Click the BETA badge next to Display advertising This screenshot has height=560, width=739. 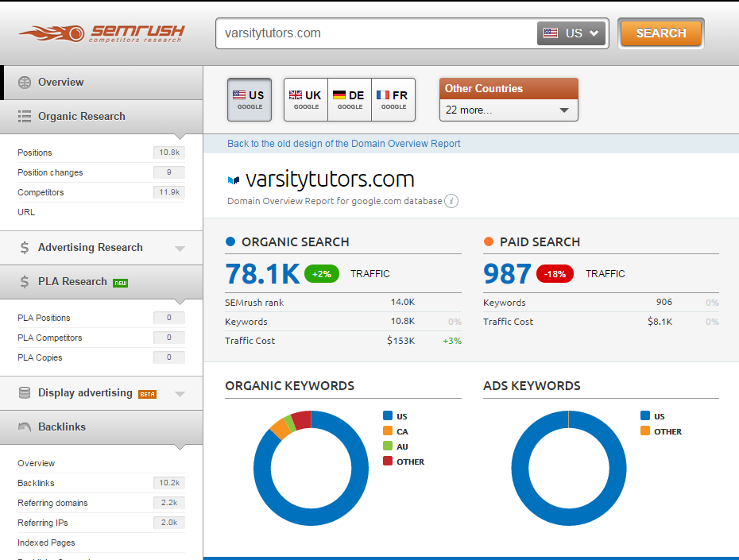point(147,394)
